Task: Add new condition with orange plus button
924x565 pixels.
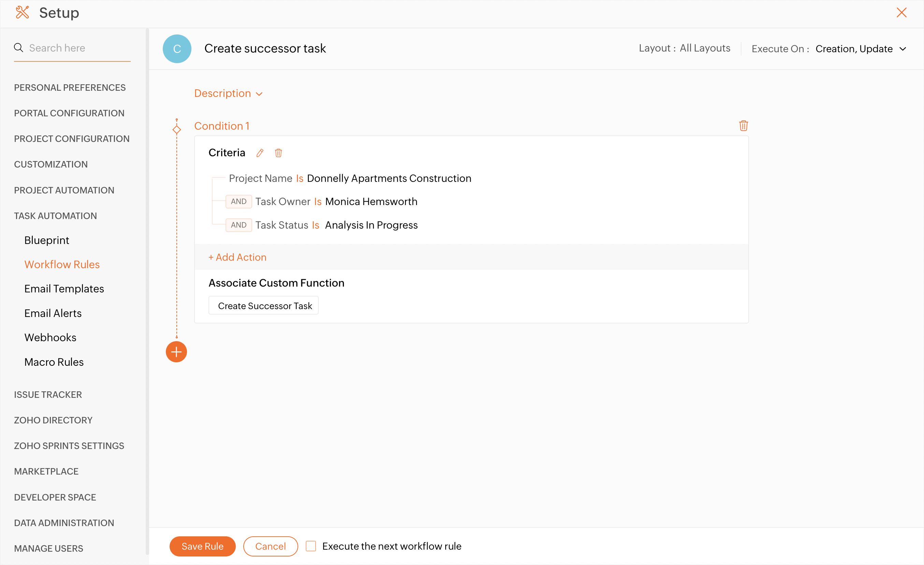Action: 176,352
